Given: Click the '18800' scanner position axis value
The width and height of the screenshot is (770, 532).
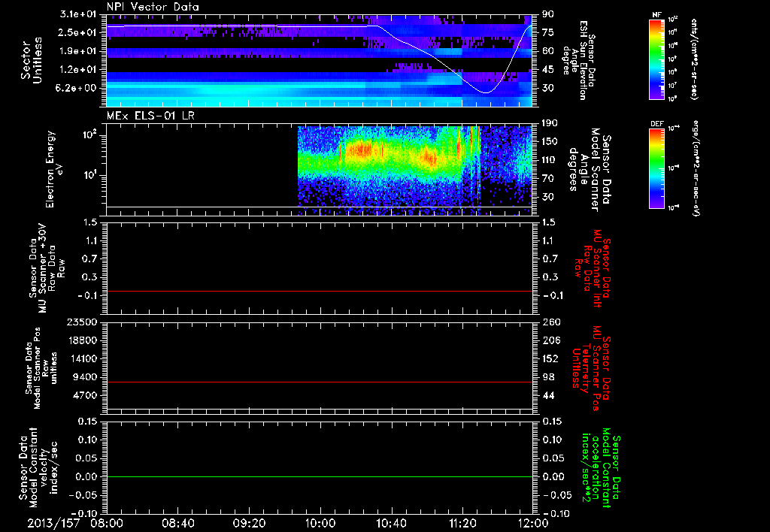Looking at the screenshot, I should coord(83,340).
